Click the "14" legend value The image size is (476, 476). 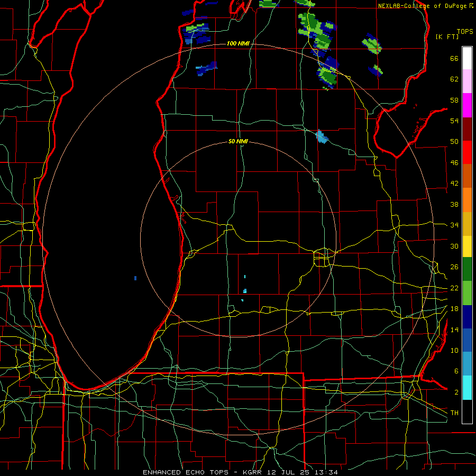454,329
